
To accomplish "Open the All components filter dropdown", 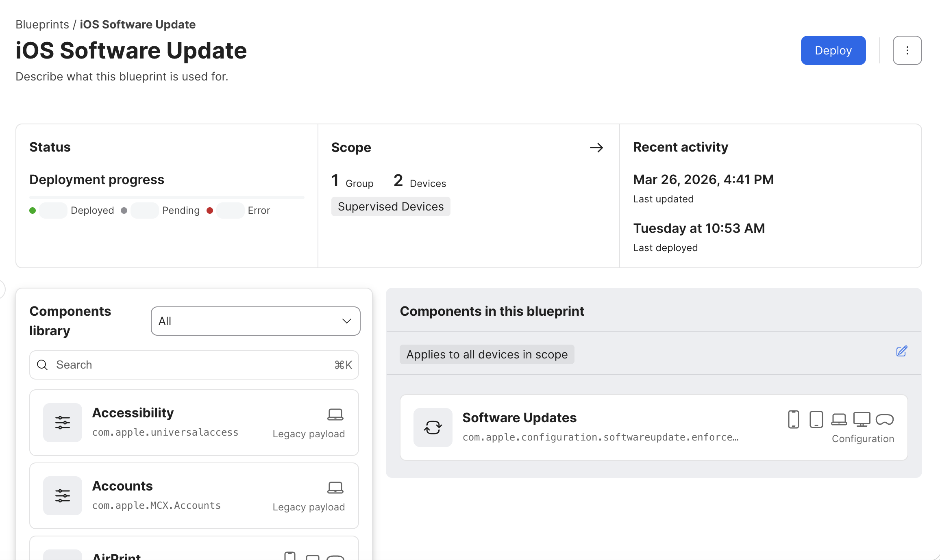I will [255, 321].
